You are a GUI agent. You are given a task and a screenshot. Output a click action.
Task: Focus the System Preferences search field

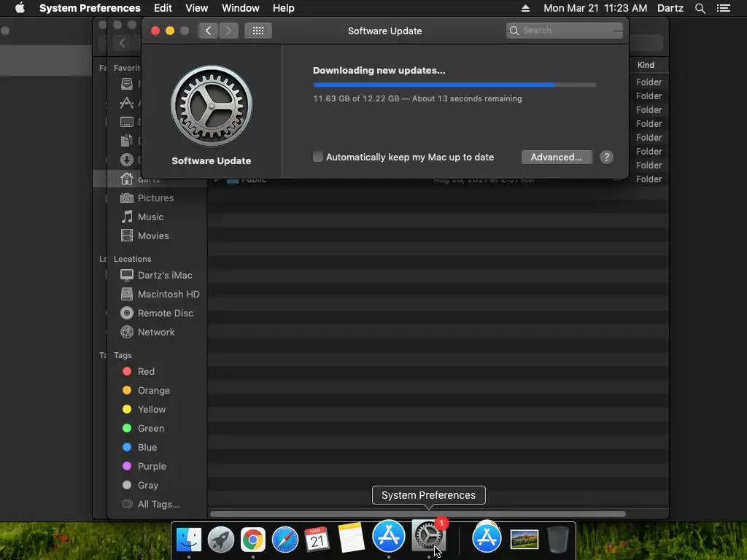[x=564, y=31]
